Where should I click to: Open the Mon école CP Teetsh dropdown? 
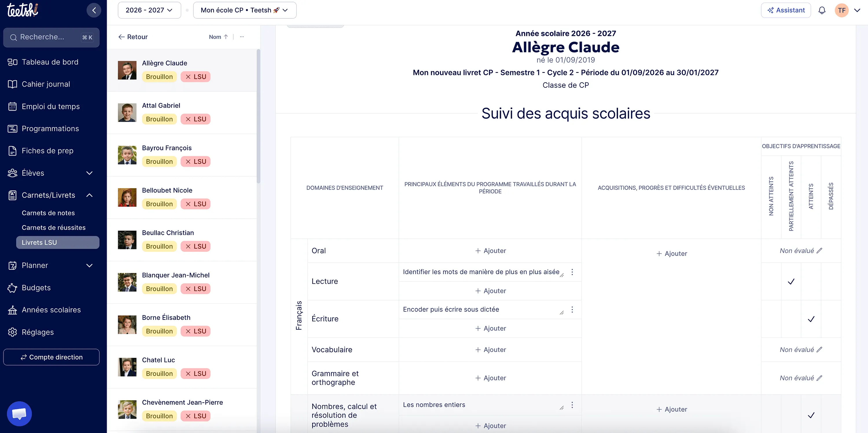coord(244,10)
